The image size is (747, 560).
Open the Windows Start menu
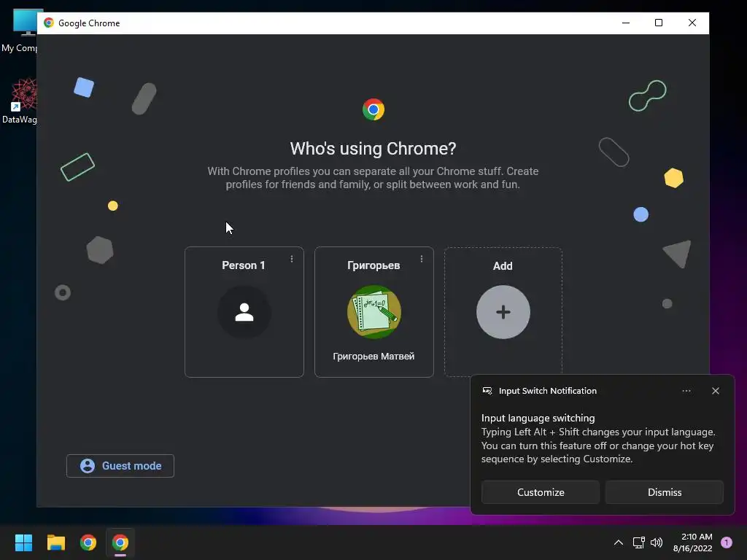[23, 542]
